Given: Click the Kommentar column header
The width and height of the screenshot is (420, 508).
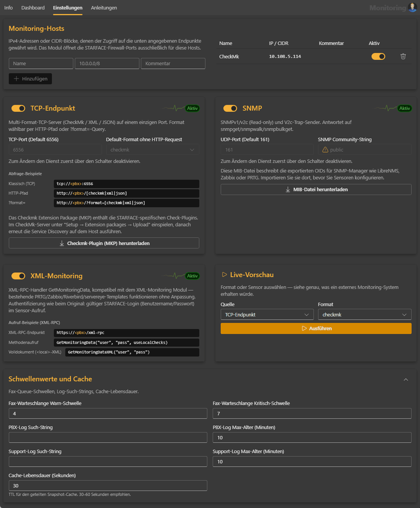Looking at the screenshot, I should point(331,43).
